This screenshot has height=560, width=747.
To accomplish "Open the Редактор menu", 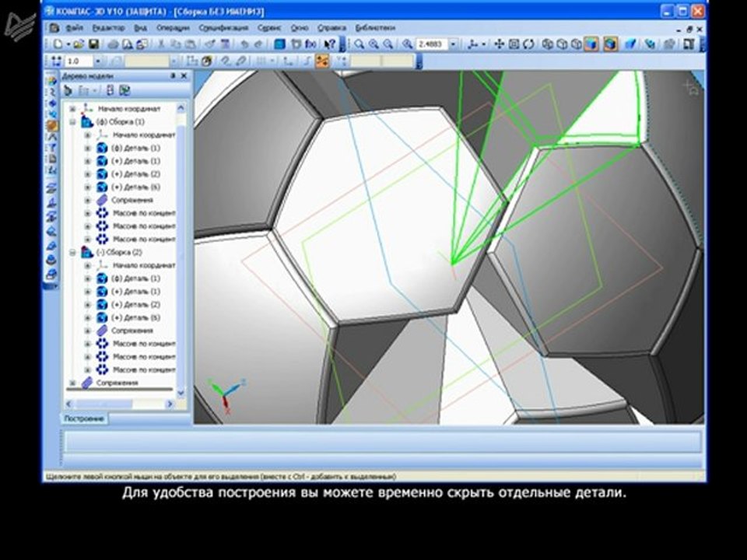I will click(108, 28).
